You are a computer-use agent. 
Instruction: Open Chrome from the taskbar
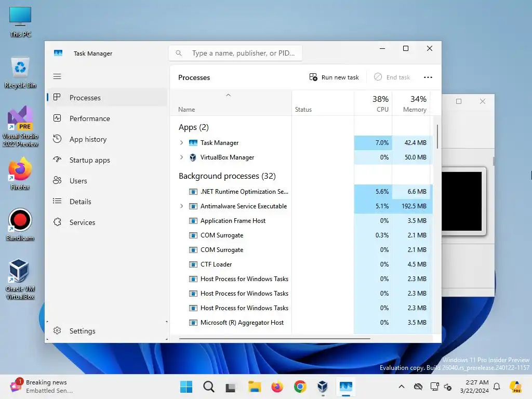click(300, 387)
